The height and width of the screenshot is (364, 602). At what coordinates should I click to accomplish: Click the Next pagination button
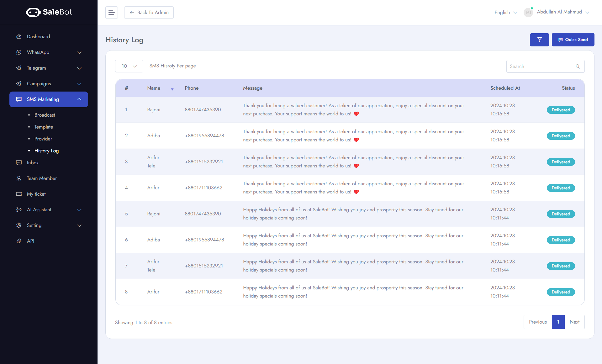pyautogui.click(x=574, y=322)
